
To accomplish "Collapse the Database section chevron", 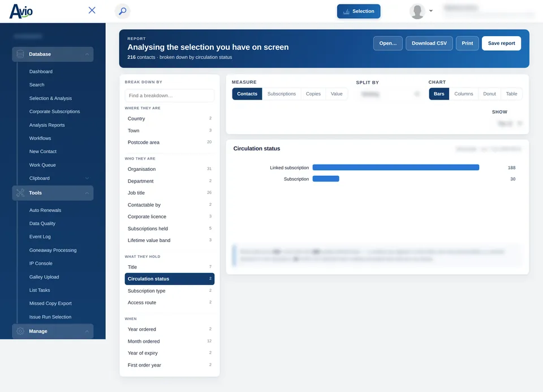I will [87, 54].
